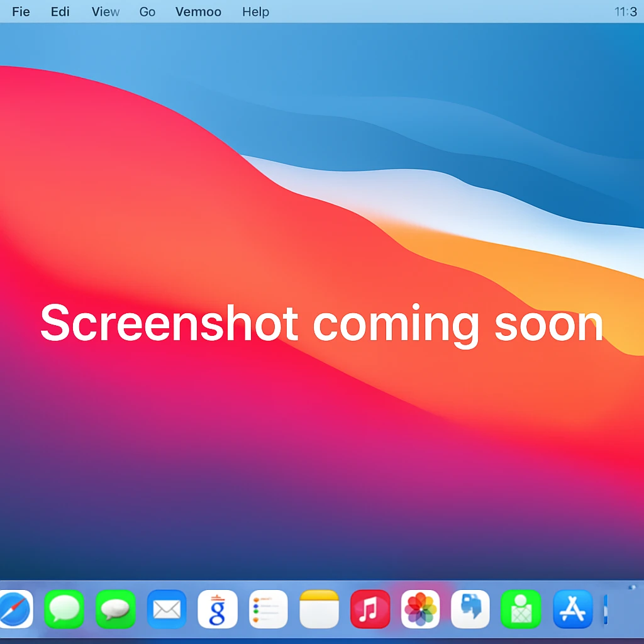
Task: Open the Go menu
Action: (x=147, y=11)
